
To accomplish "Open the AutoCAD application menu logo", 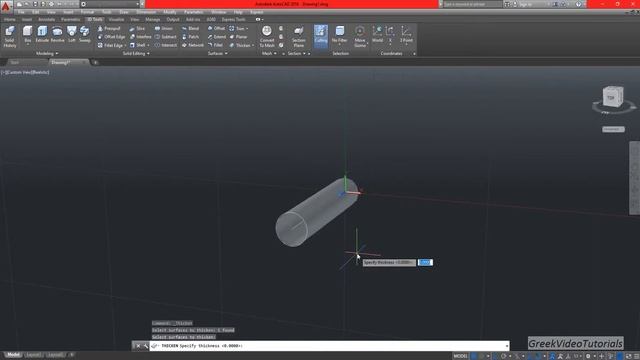I will [x=6, y=7].
